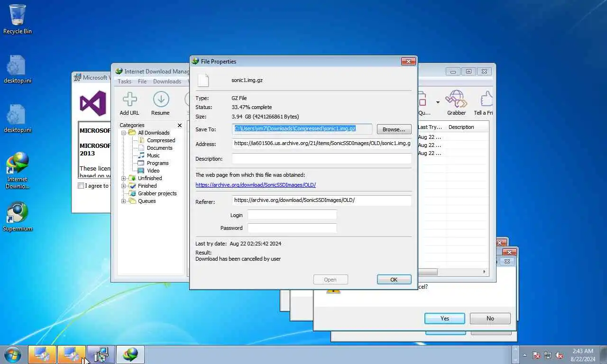
Task: Open the Downloads menu in IDM
Action: 167,82
